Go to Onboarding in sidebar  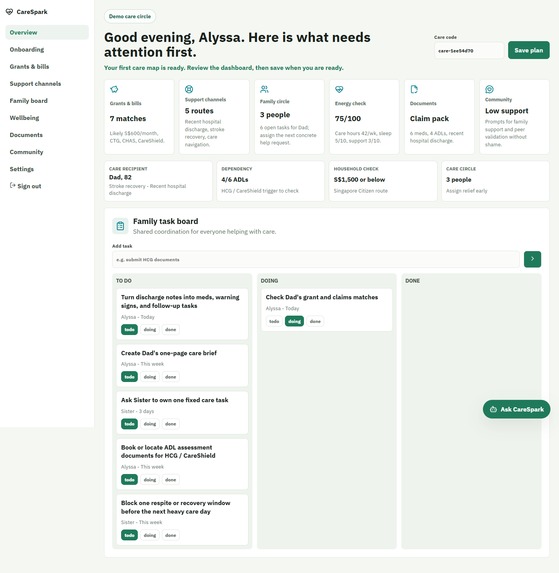tap(47, 49)
